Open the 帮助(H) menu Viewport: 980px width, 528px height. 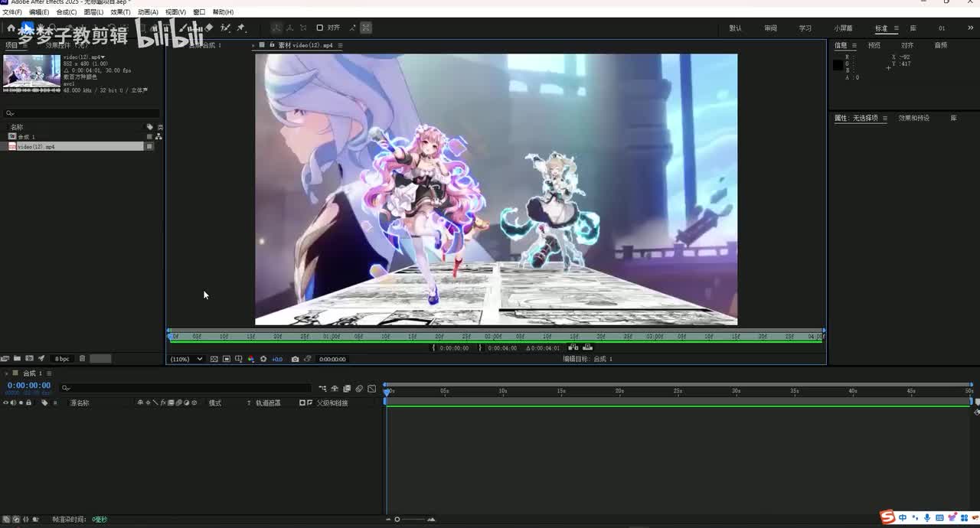[x=223, y=12]
